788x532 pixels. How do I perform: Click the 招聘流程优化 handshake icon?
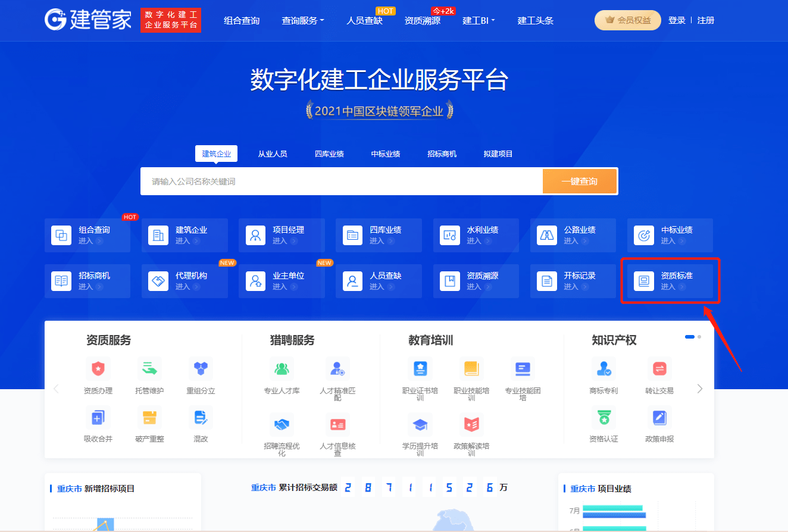pyautogui.click(x=282, y=424)
